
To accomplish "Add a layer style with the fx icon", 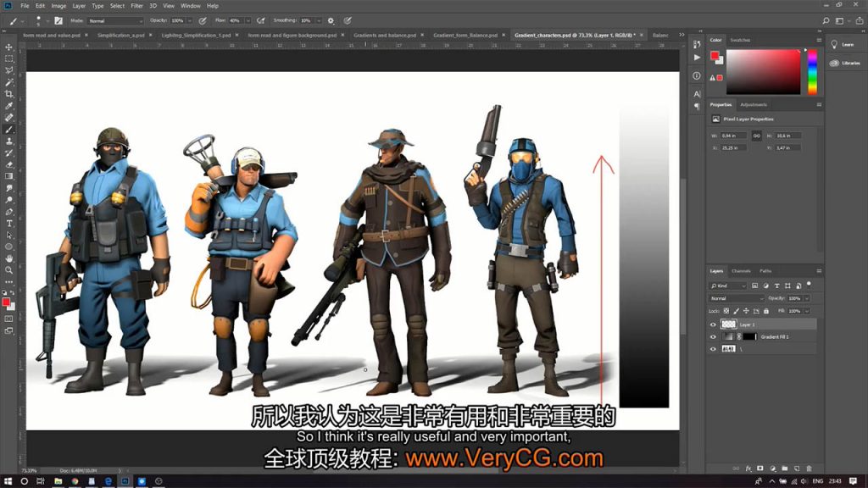I will [x=748, y=468].
